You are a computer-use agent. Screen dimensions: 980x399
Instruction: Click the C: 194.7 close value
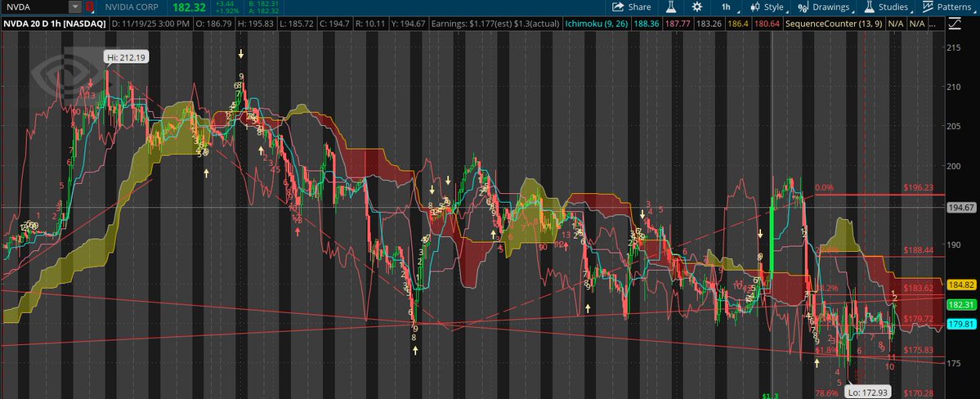coord(333,24)
